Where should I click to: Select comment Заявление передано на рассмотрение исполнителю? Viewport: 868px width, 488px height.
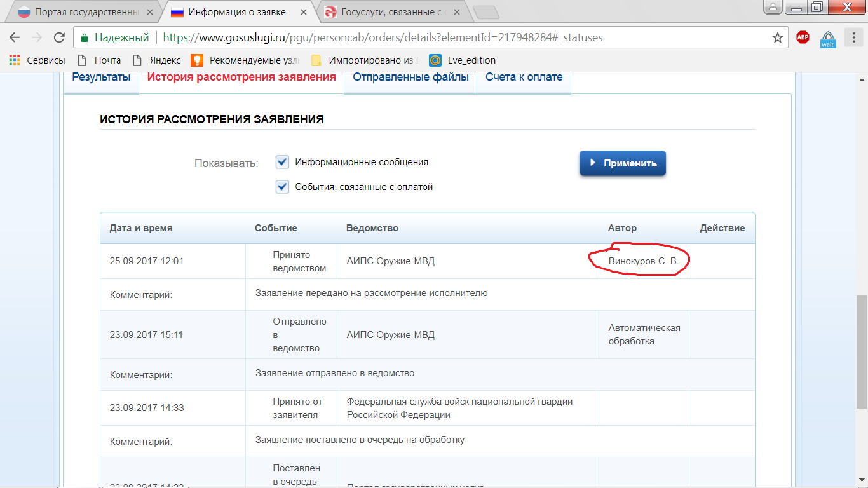click(372, 294)
